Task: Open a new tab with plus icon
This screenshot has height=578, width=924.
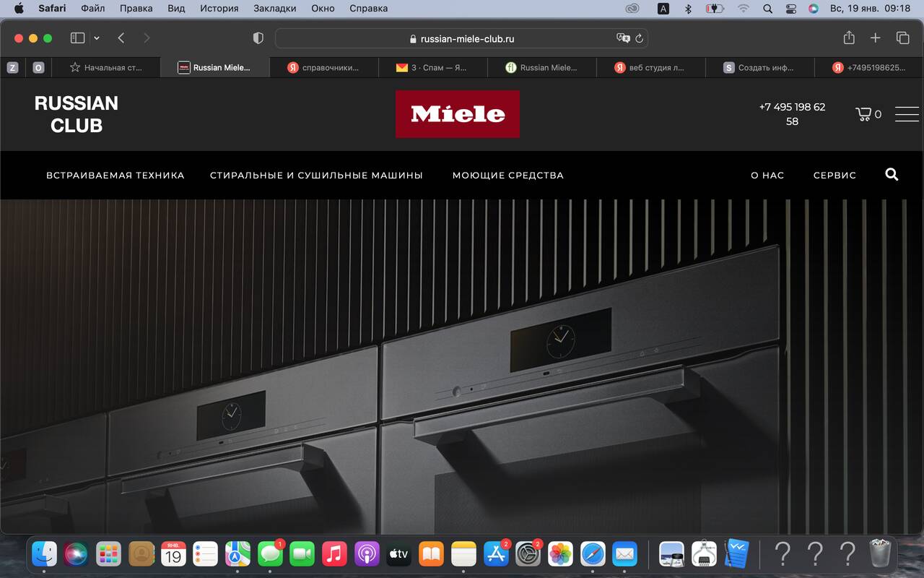Action: click(875, 38)
